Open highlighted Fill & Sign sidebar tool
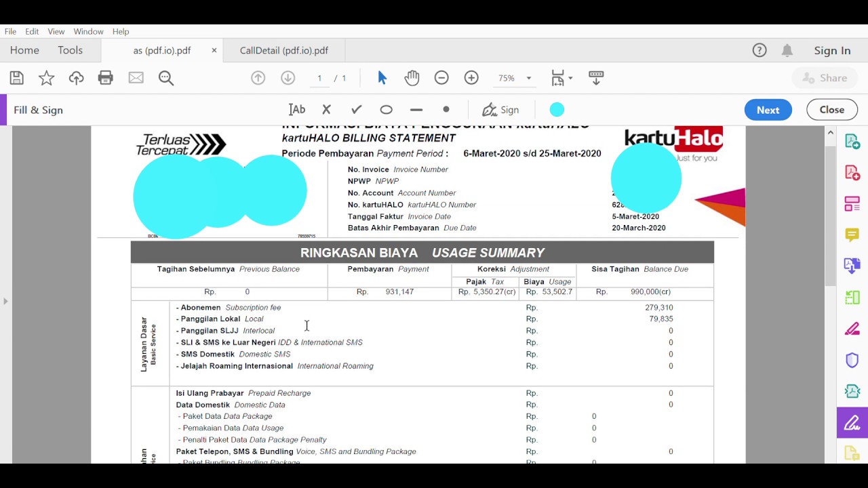 [852, 423]
